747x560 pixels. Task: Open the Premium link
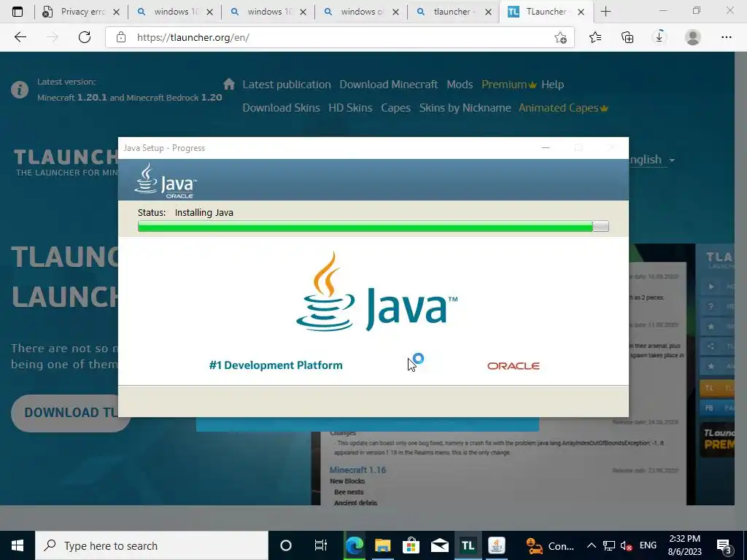click(x=508, y=85)
